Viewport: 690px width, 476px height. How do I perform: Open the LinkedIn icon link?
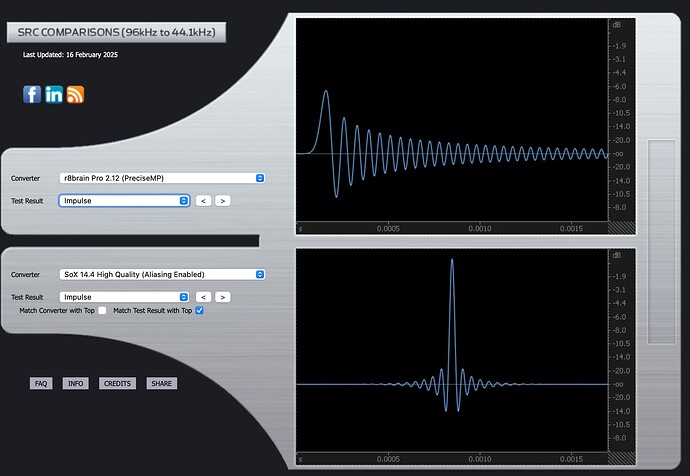coord(54,95)
